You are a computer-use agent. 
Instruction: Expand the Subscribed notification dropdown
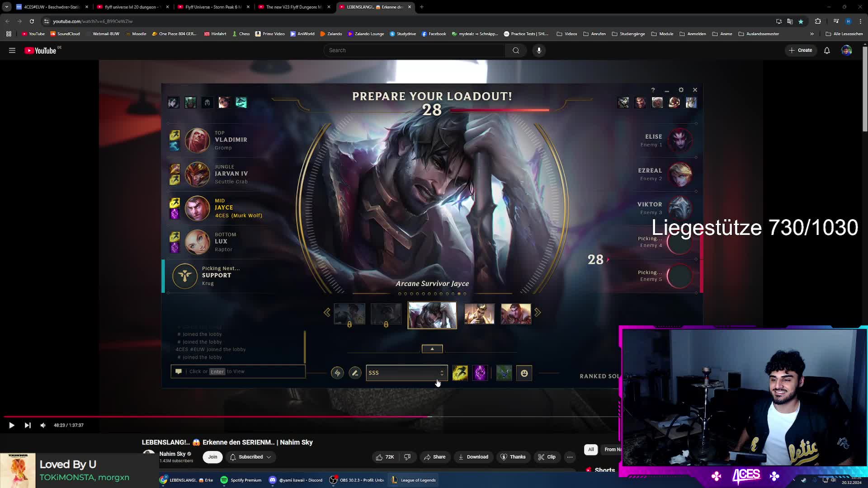tap(250, 457)
